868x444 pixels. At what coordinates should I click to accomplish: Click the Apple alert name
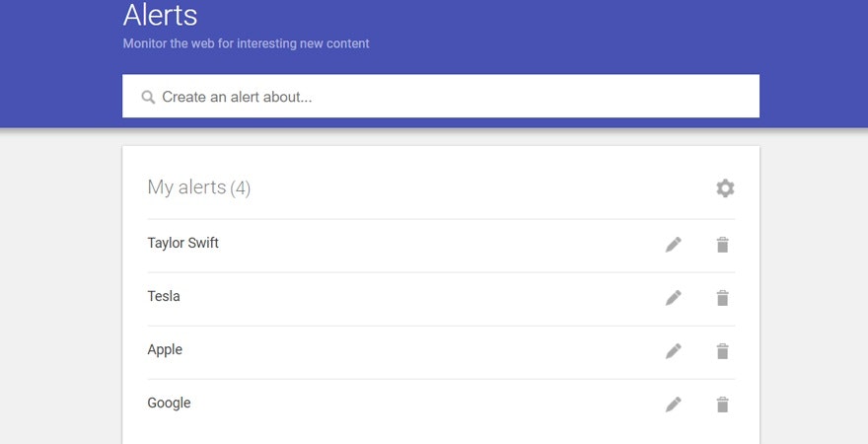pyautogui.click(x=165, y=349)
